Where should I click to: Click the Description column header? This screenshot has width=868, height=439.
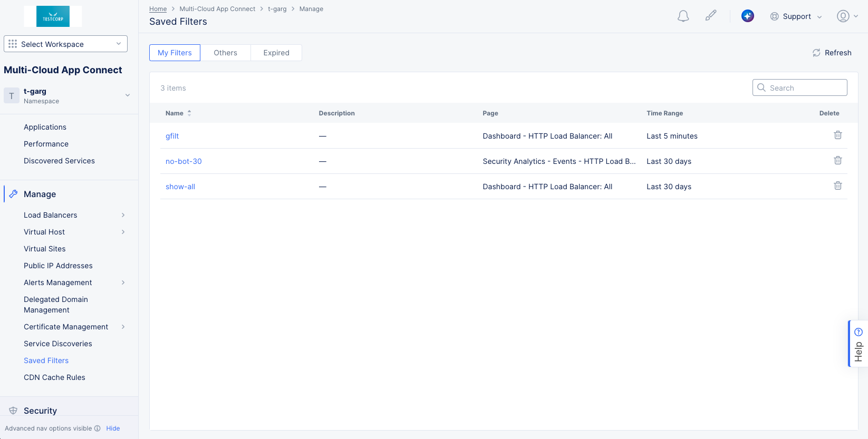point(336,113)
